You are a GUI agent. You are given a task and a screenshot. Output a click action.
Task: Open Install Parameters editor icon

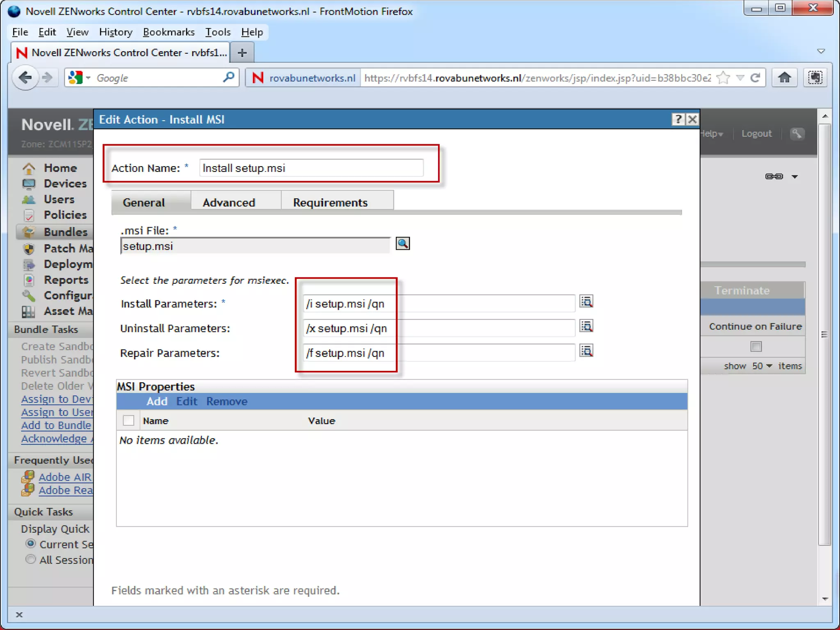[x=586, y=302]
